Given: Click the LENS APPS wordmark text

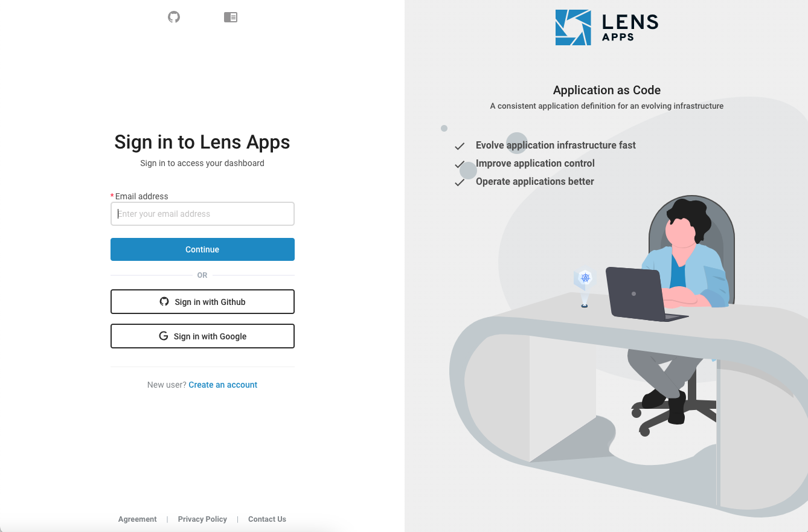Looking at the screenshot, I should 630,27.
